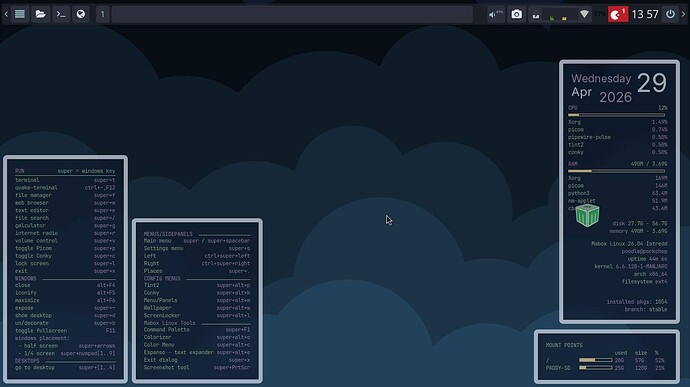Viewport: 690px width, 387px height.
Task: Open the power exit icon
Action: 670,14
